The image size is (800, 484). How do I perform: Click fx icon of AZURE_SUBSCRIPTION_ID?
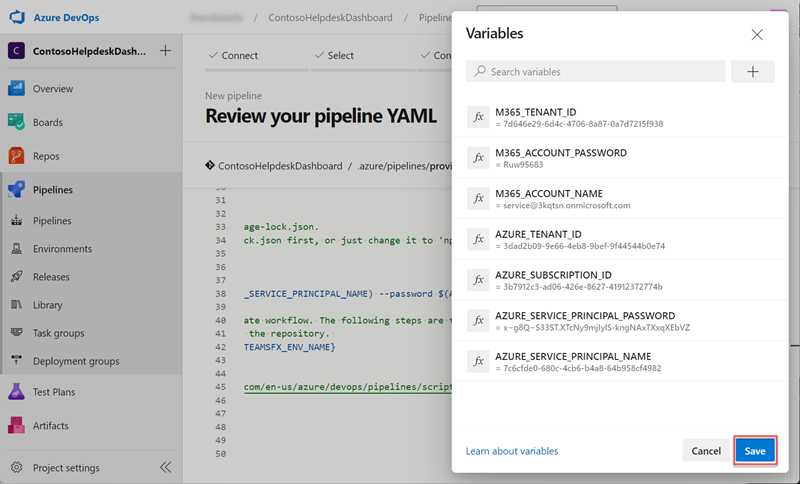coord(478,280)
